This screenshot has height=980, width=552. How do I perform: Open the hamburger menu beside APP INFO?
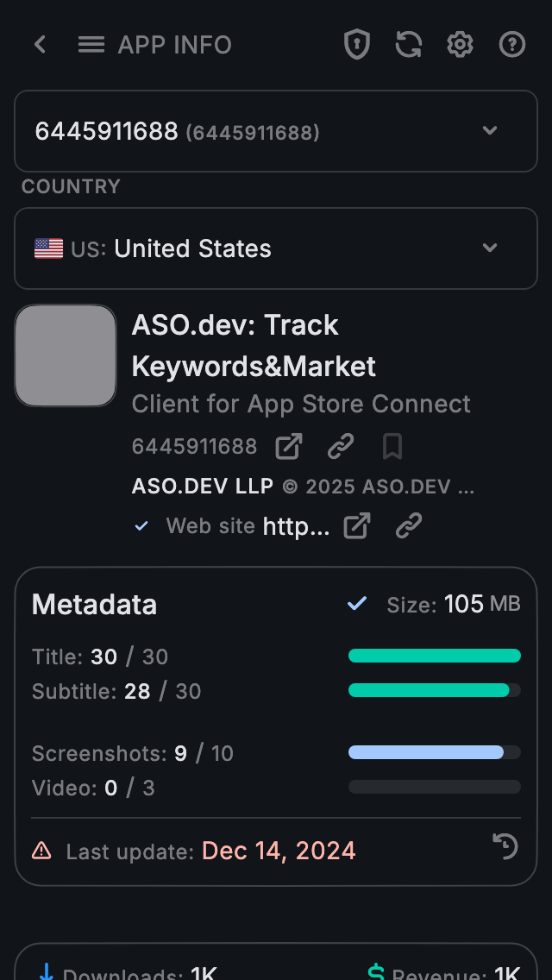click(91, 45)
